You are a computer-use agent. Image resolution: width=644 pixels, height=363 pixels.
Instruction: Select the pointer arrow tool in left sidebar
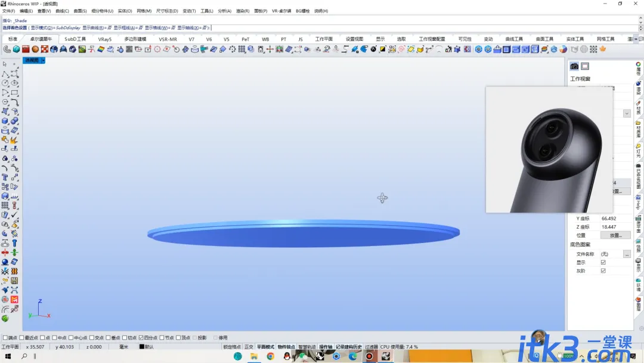click(5, 64)
